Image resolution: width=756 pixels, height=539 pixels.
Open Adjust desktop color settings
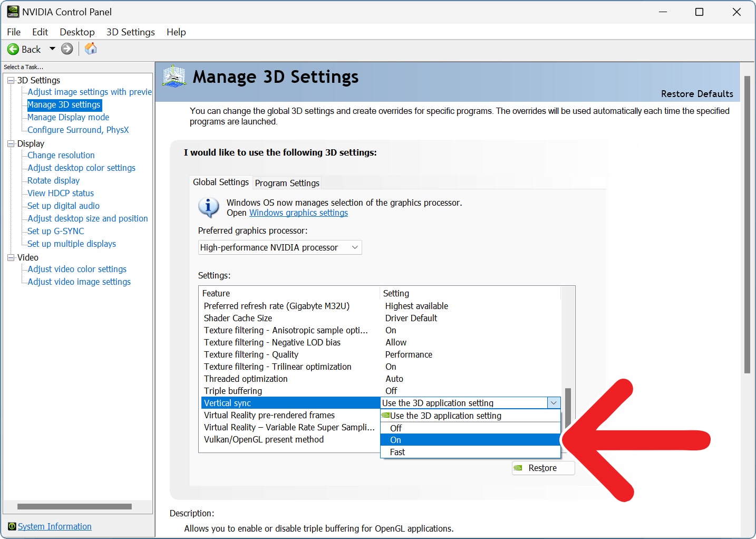(82, 168)
